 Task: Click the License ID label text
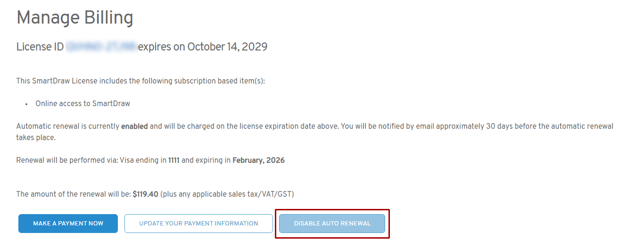pyautogui.click(x=40, y=47)
